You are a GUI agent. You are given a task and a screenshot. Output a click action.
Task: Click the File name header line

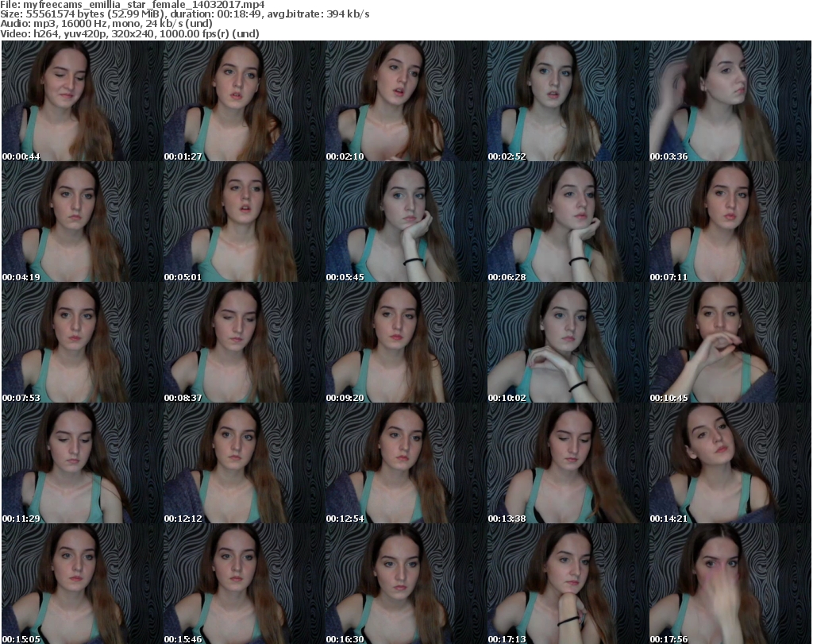coord(133,5)
